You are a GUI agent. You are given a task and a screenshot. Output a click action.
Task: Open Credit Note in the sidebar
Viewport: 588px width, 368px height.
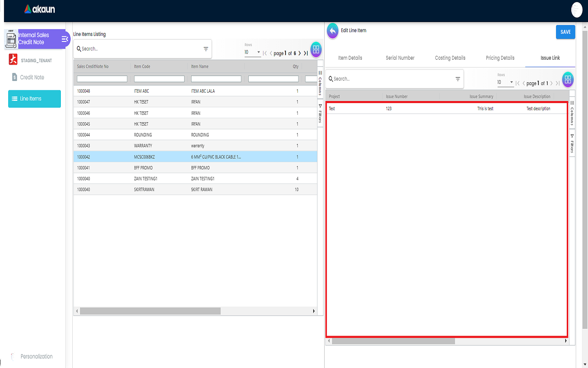coord(32,77)
